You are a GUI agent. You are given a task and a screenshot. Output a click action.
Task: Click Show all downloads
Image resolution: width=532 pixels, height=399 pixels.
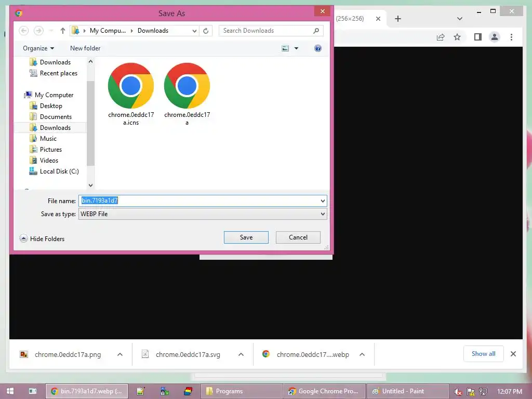(x=484, y=354)
